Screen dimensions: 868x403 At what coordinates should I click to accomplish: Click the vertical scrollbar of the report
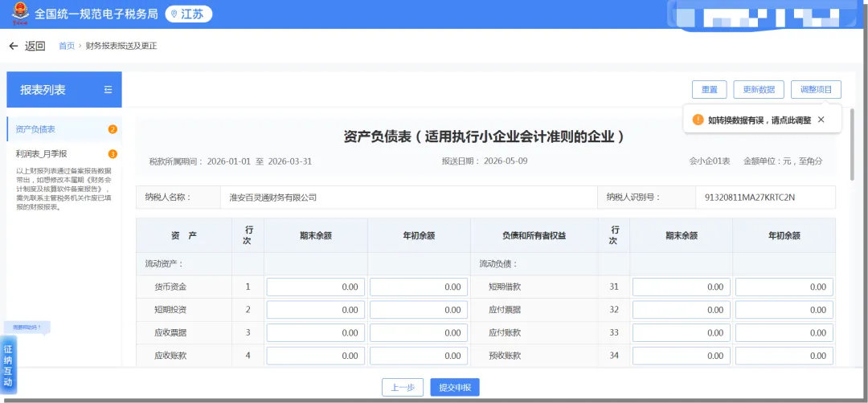tap(853, 145)
